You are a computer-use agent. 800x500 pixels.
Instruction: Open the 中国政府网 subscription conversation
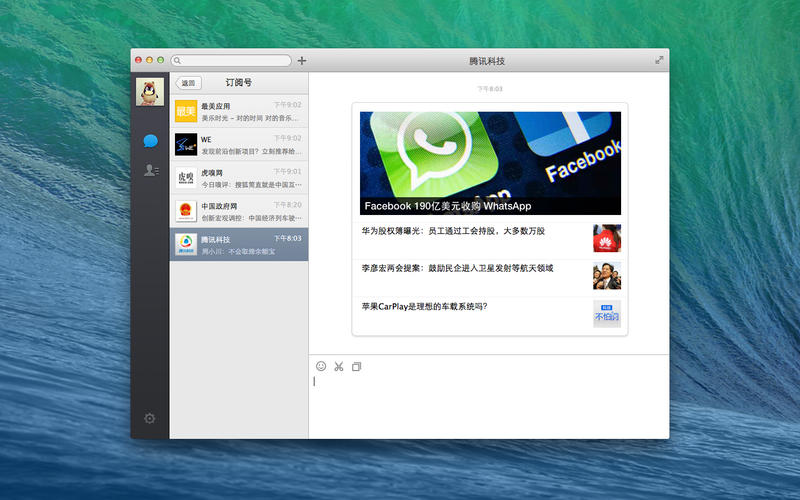[x=239, y=211]
